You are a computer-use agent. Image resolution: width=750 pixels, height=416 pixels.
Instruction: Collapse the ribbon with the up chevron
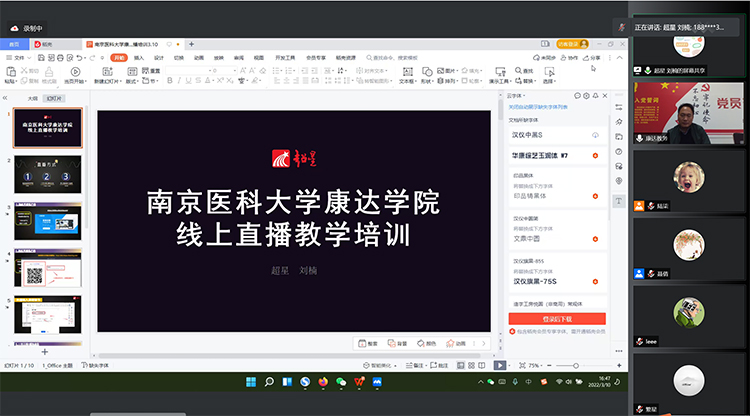coord(620,58)
